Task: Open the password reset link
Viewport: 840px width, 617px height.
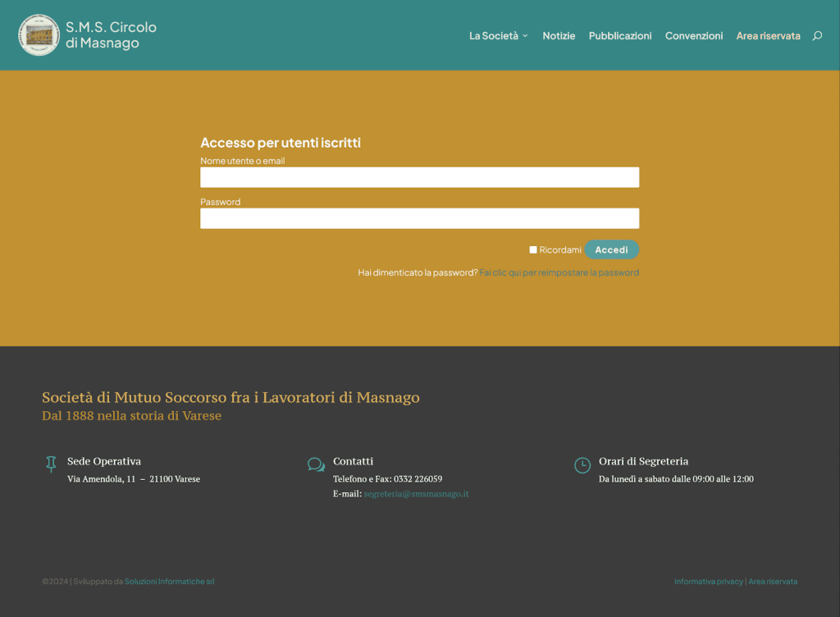Action: click(x=559, y=272)
